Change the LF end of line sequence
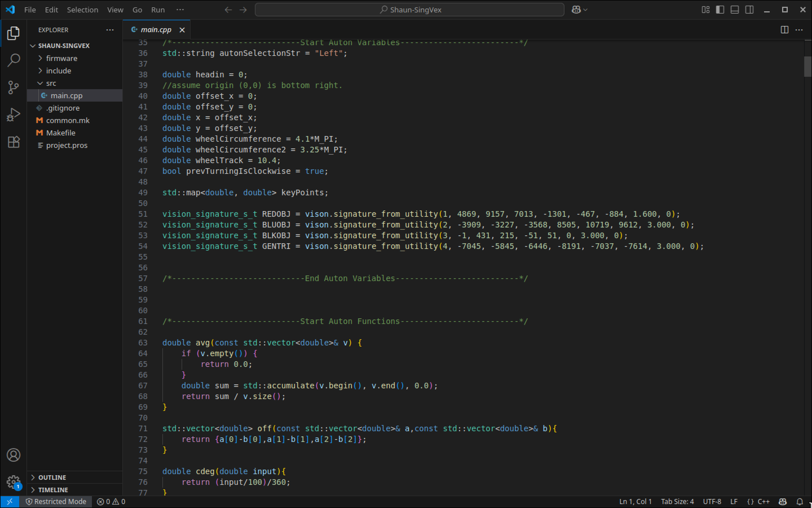The height and width of the screenshot is (508, 812). pyautogui.click(x=734, y=502)
